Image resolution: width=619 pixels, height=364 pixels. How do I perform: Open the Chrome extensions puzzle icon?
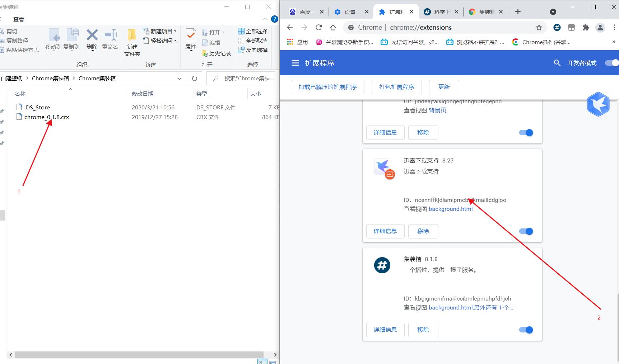(586, 27)
